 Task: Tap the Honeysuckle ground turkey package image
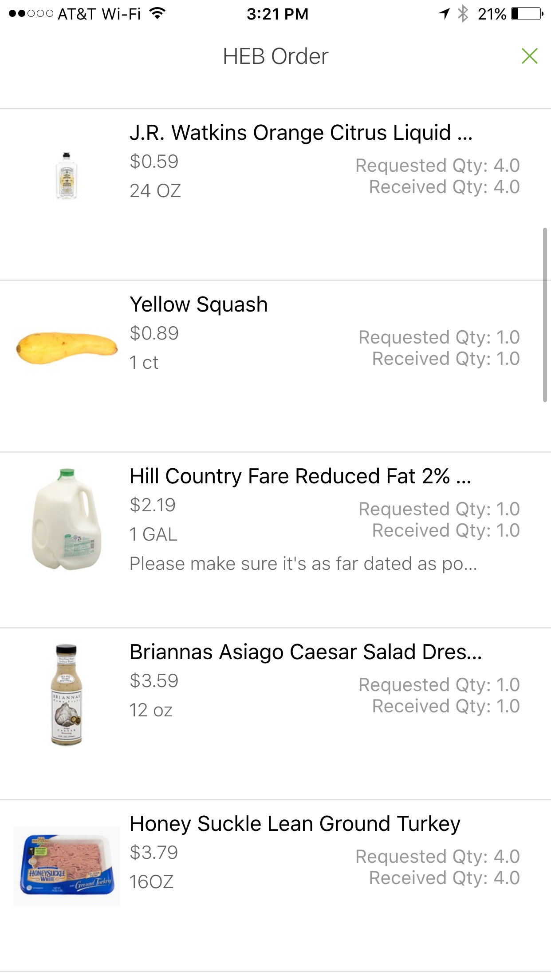click(x=67, y=866)
